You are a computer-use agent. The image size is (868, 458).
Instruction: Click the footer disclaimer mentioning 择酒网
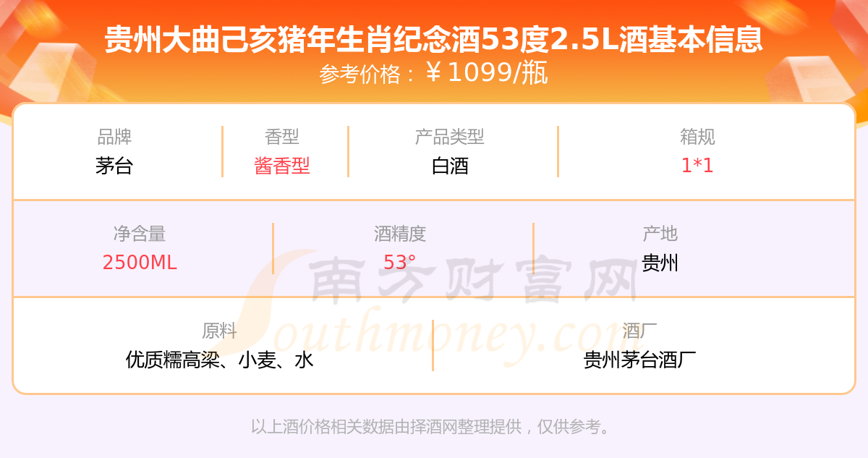[434, 427]
